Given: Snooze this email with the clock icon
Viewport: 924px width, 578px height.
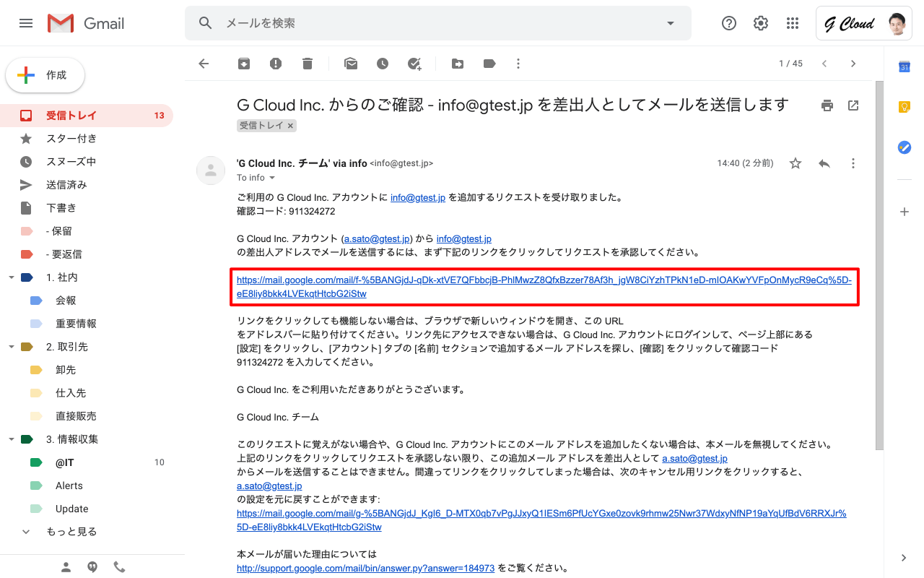Looking at the screenshot, I should pyautogui.click(x=383, y=64).
